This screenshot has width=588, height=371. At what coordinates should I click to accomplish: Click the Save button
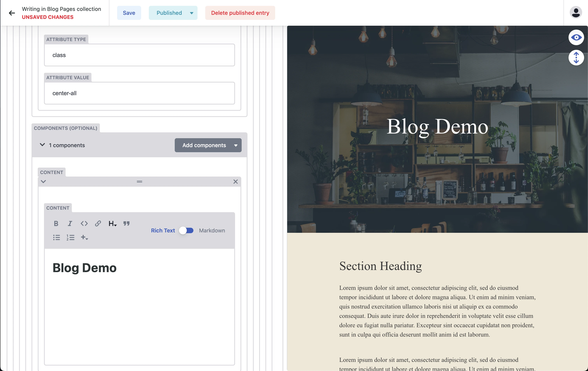coord(129,13)
